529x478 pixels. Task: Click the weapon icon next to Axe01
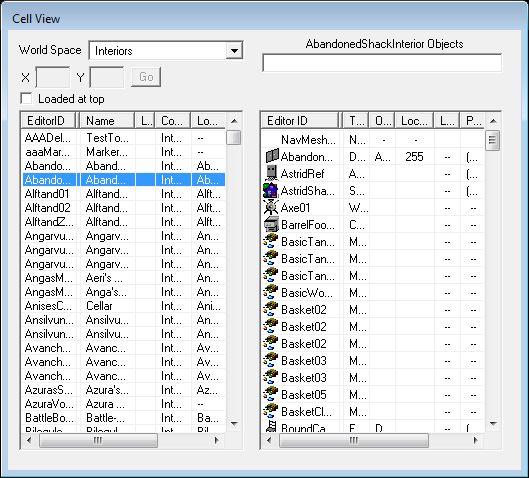point(271,207)
